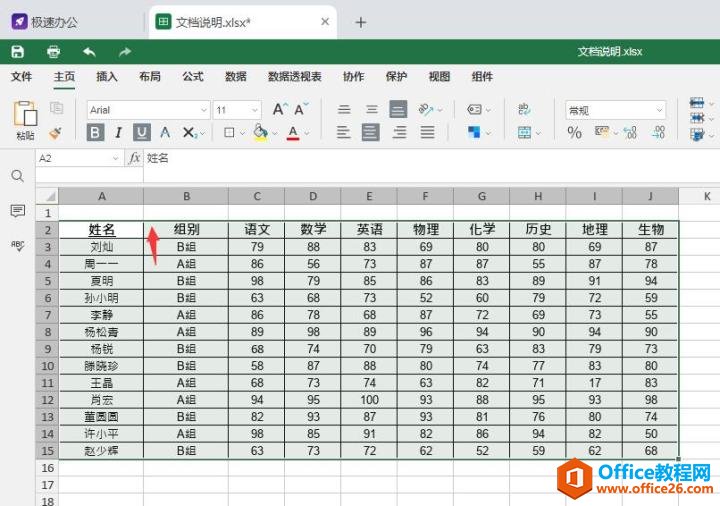Viewport: 720px width, 506px height.
Task: Align cell content to top
Action: pyautogui.click(x=344, y=109)
